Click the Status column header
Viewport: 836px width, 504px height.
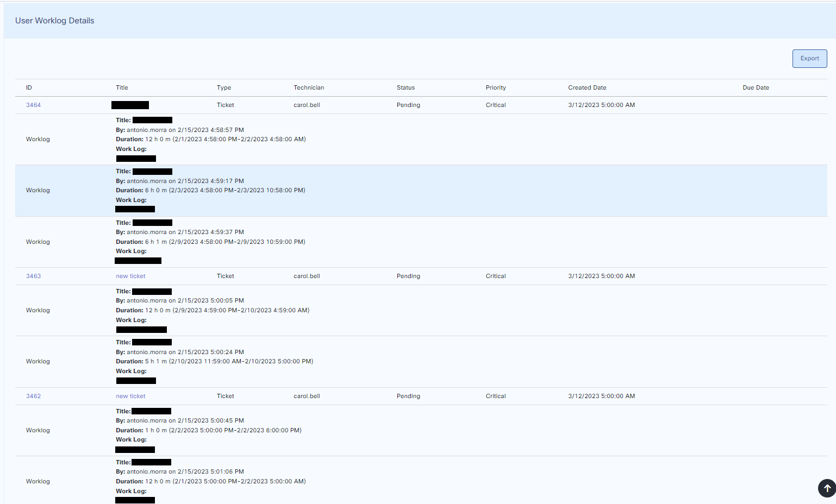pyautogui.click(x=405, y=88)
